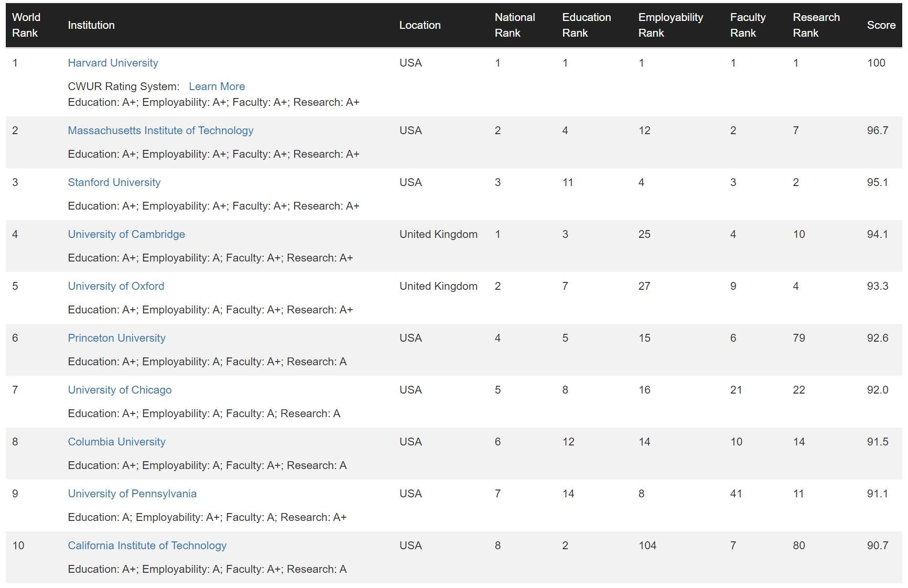The width and height of the screenshot is (908, 588).
Task: Click the Research Rank column header
Action: [x=816, y=25]
